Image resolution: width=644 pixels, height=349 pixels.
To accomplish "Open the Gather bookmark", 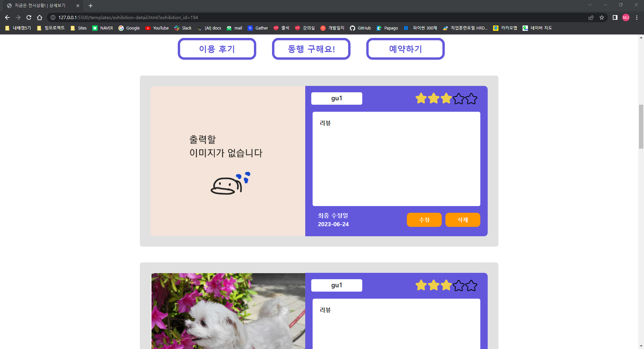I will click(258, 28).
